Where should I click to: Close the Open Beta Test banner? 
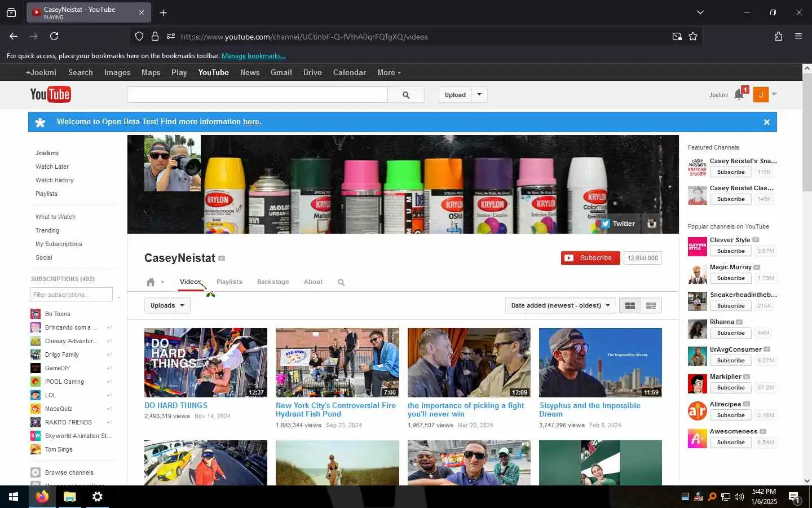coord(766,122)
